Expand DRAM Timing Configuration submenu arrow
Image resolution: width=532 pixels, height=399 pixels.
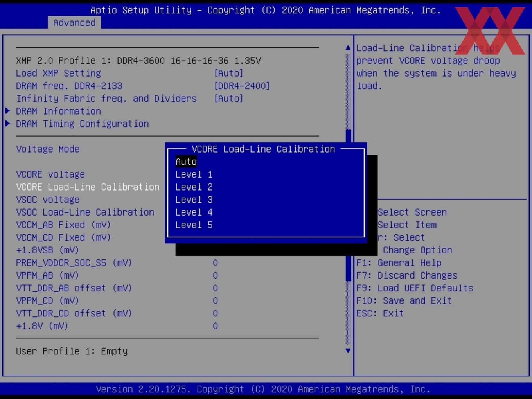7,124
